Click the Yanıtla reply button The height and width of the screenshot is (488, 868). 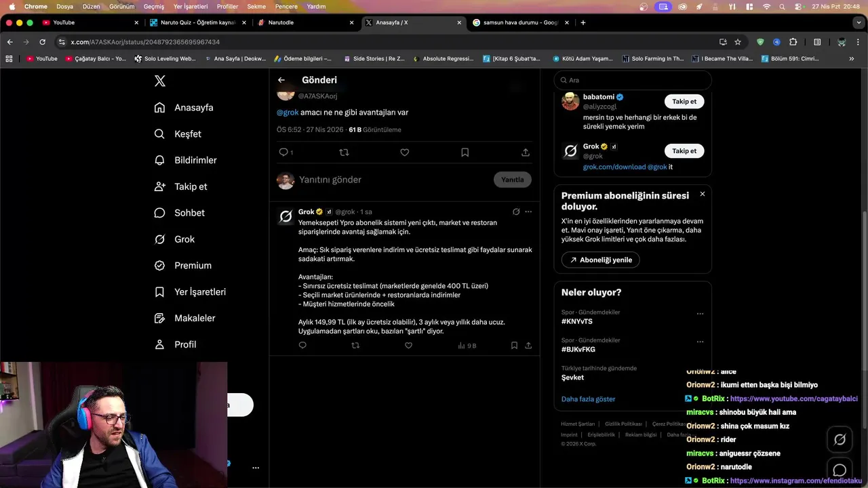point(513,180)
